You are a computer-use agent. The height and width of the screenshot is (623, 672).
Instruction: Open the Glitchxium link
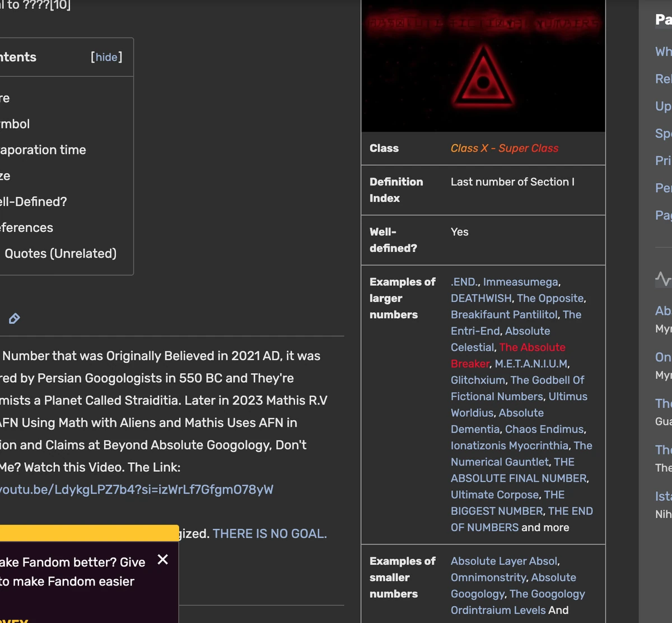coord(478,380)
